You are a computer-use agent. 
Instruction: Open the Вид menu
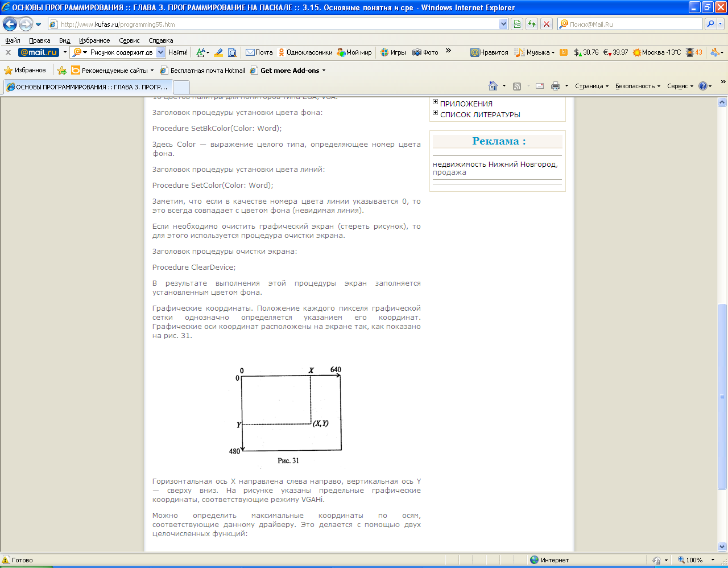click(64, 40)
